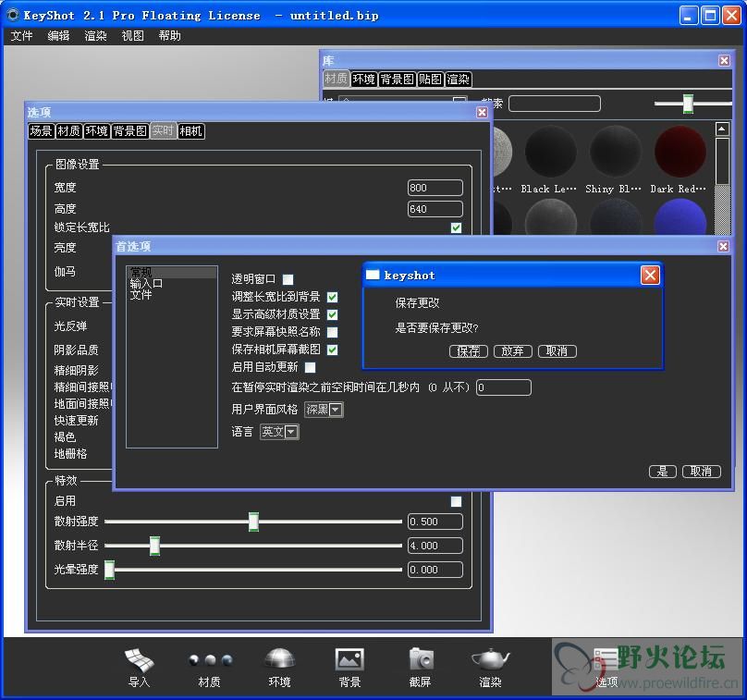Start rendering with the 渲染 teapot icon
The width and height of the screenshot is (747, 700).
click(x=490, y=660)
